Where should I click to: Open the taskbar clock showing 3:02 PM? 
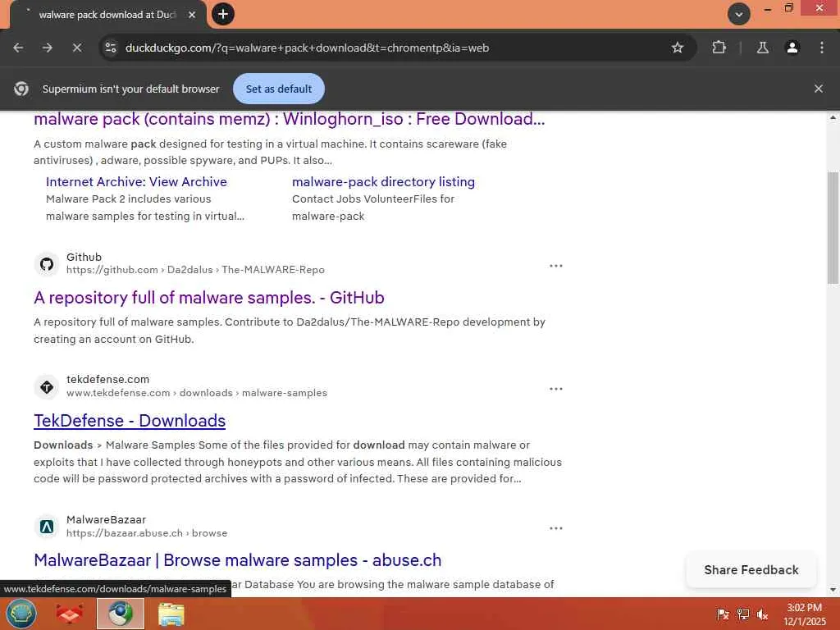(x=804, y=614)
